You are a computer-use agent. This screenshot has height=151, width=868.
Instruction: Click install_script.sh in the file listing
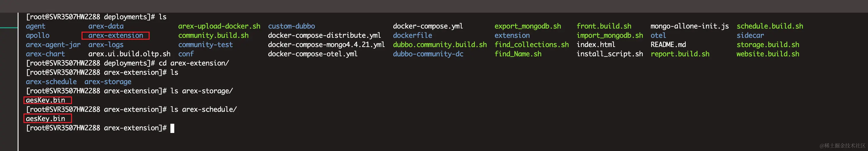(x=609, y=54)
